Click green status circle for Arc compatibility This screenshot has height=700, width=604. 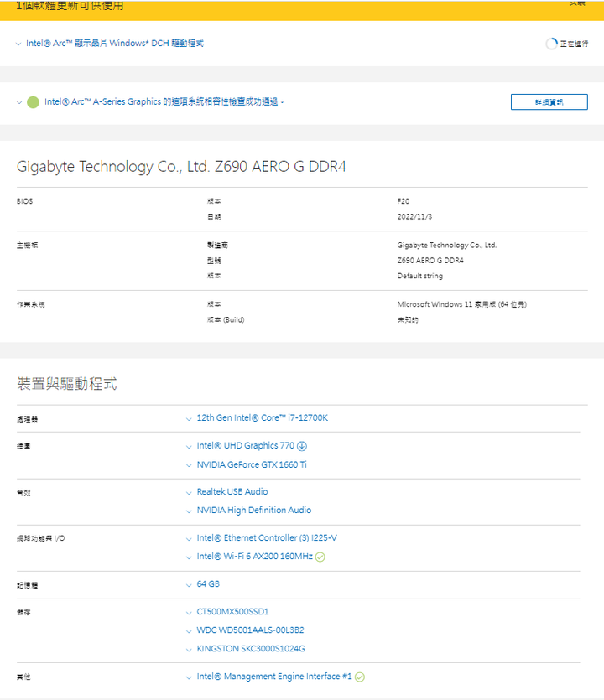[x=33, y=102]
